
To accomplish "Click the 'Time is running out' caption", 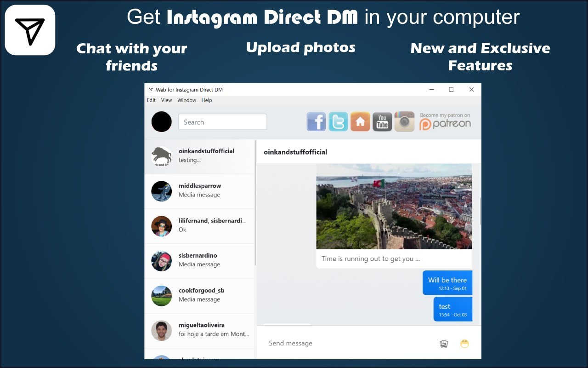I will 370,259.
